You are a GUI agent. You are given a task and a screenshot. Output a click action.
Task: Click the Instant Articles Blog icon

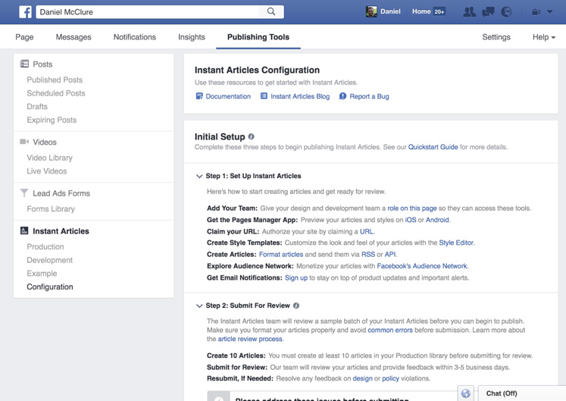tap(264, 96)
